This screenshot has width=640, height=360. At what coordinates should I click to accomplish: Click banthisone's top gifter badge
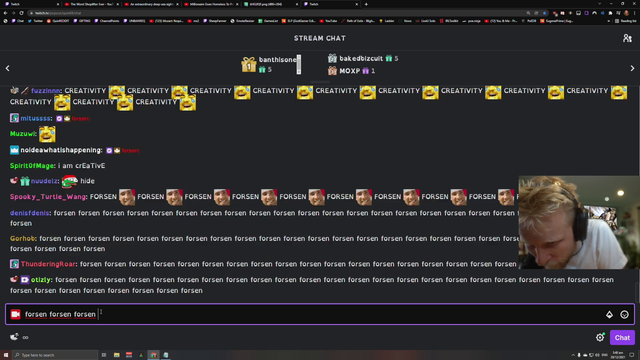(248, 64)
